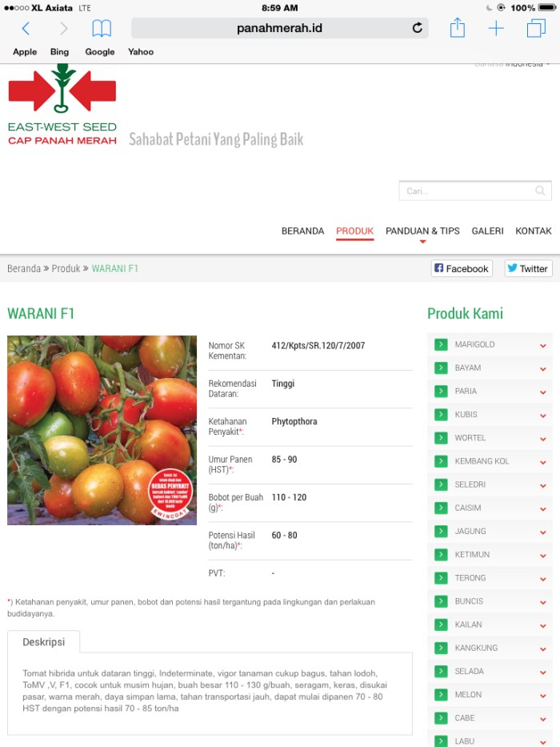Open the Safari bookmarks book icon

(x=102, y=29)
